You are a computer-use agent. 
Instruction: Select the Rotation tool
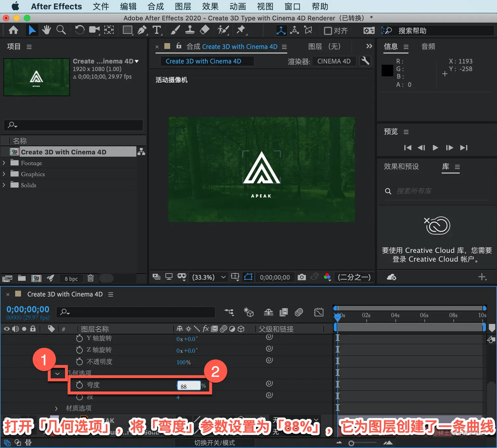[80, 30]
